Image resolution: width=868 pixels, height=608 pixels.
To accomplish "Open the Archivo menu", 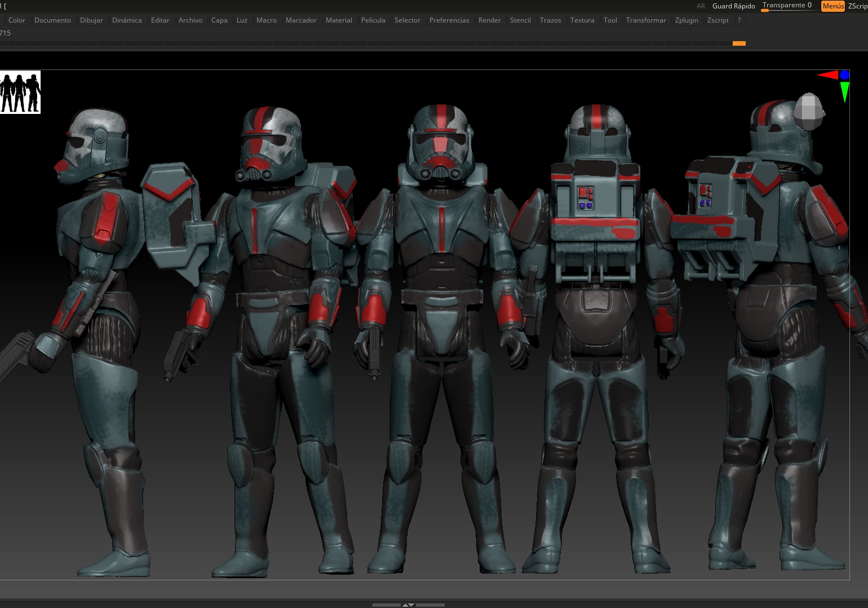I will pos(190,20).
